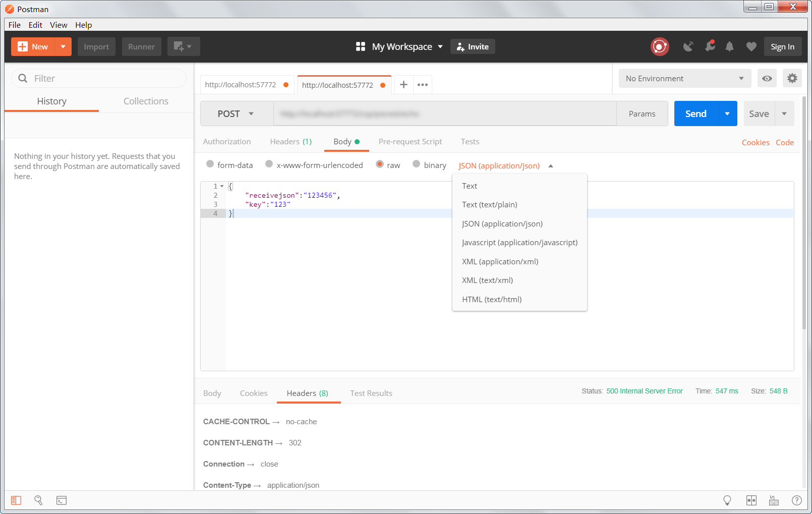The image size is (812, 514).
Task: Add a new request tab with plus
Action: pyautogui.click(x=403, y=85)
